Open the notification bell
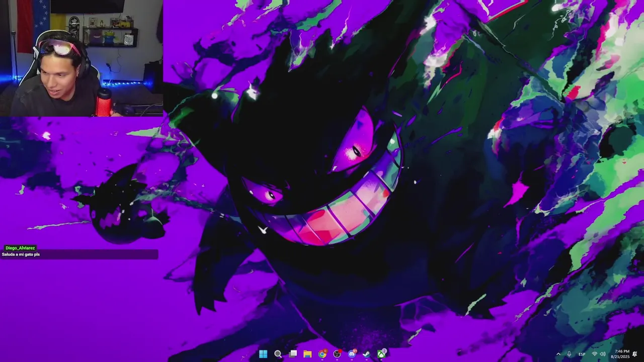 pyautogui.click(x=635, y=354)
